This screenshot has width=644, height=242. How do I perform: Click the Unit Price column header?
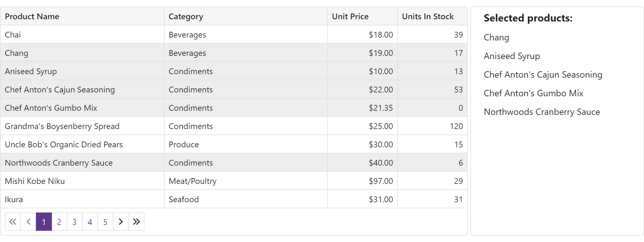tap(350, 16)
